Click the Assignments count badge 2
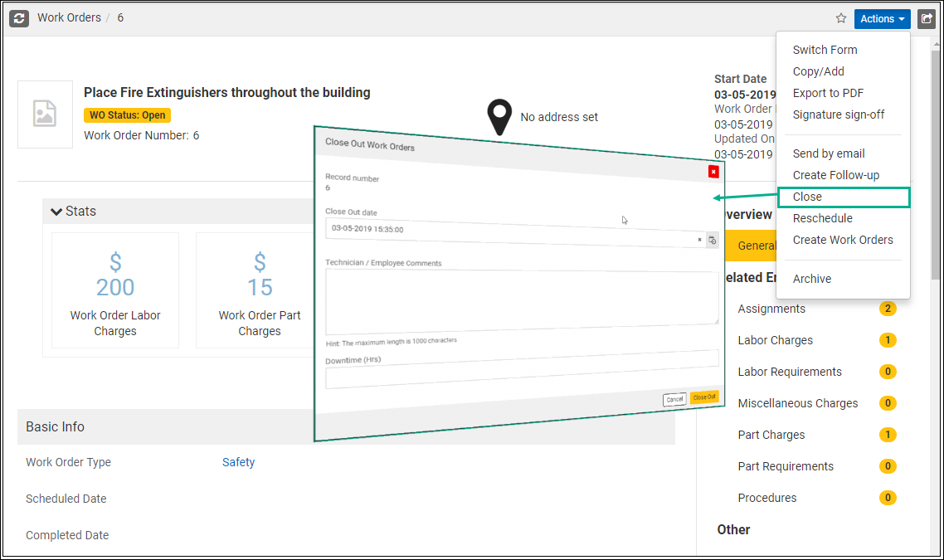 click(x=888, y=309)
